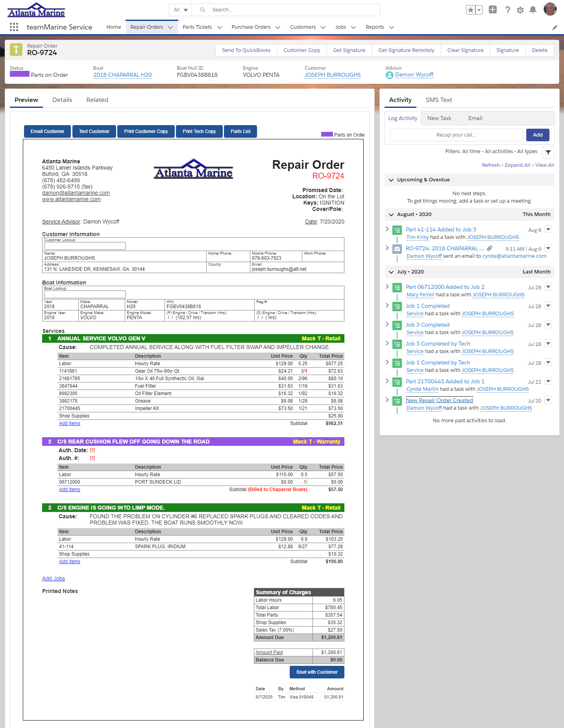
Task: Click the purple Parts on Order status swatch
Action: (x=20, y=74)
